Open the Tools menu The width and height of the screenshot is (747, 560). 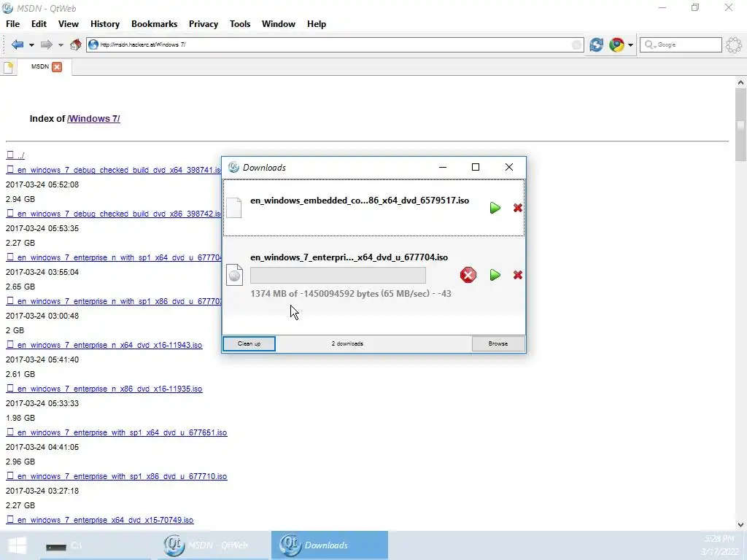[x=239, y=24]
